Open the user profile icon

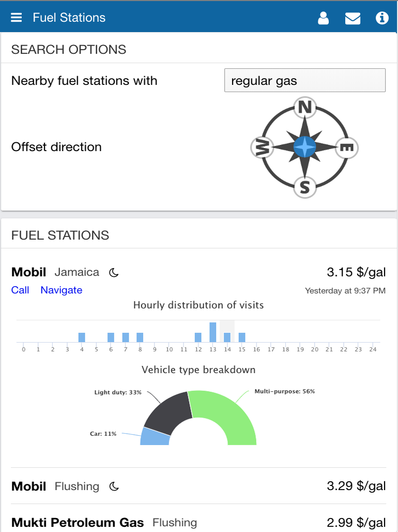tap(323, 18)
